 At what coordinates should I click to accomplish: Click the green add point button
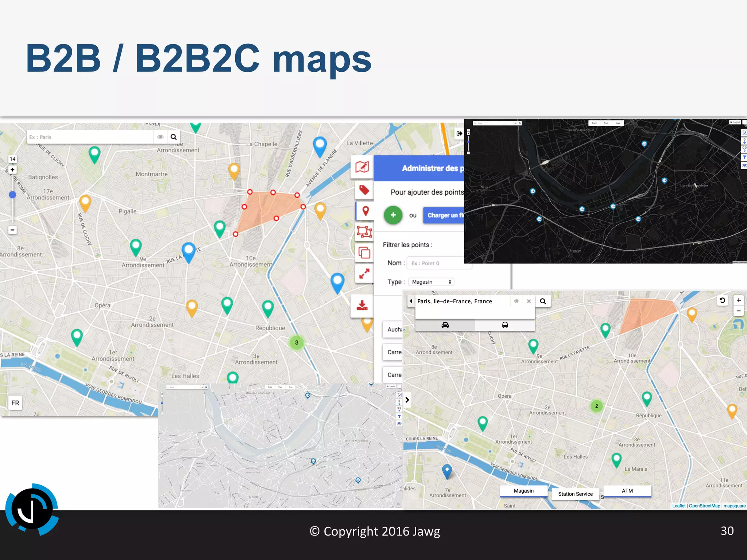pos(393,215)
